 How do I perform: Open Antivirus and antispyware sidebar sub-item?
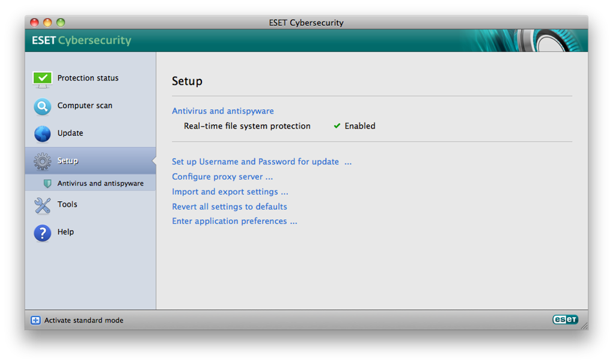pyautogui.click(x=90, y=183)
